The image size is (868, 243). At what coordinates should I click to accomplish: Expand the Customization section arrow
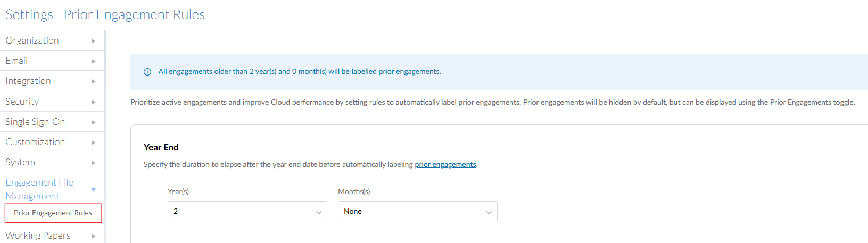pos(94,143)
